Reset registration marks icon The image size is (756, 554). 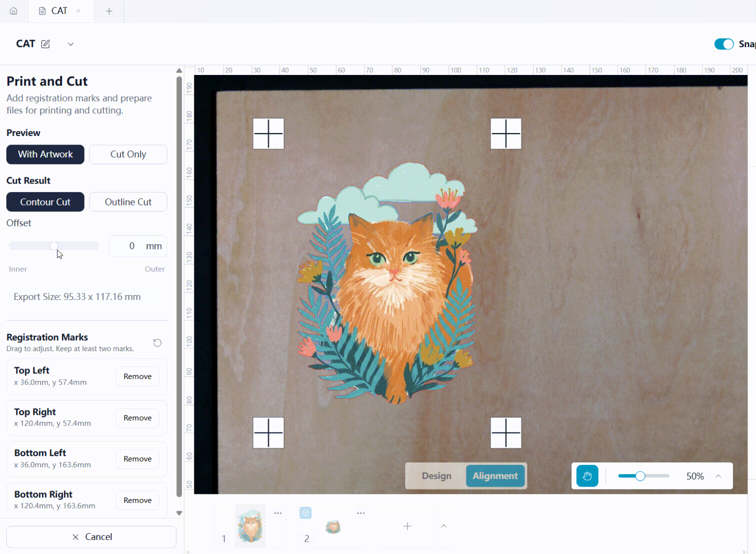[157, 343]
